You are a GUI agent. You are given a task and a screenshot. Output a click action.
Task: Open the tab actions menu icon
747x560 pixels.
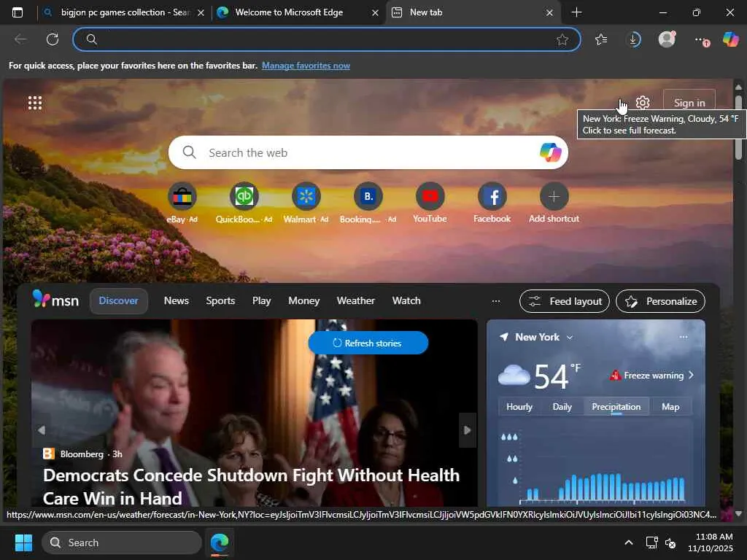click(x=18, y=12)
